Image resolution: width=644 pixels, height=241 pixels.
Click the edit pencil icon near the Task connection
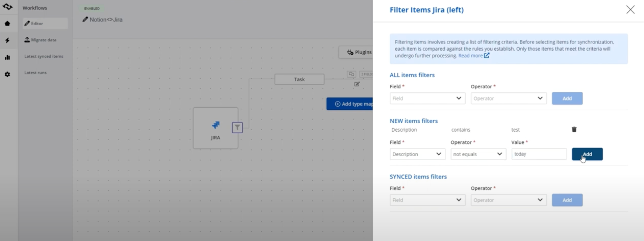[357, 84]
